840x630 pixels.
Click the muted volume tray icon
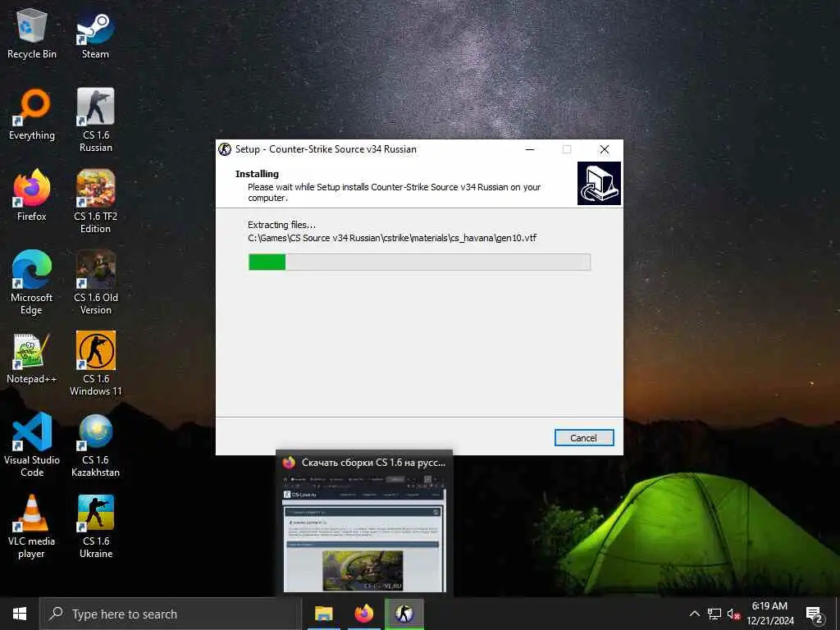(733, 614)
